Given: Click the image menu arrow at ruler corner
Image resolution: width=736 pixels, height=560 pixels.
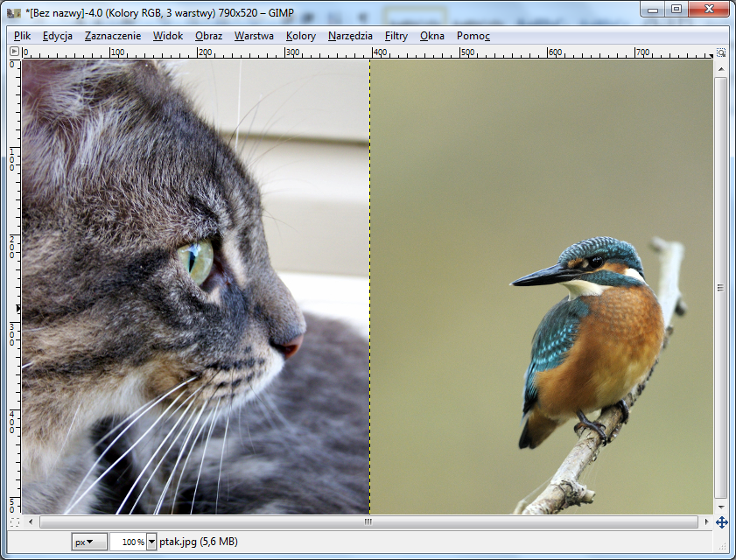Looking at the screenshot, I should [x=15, y=51].
